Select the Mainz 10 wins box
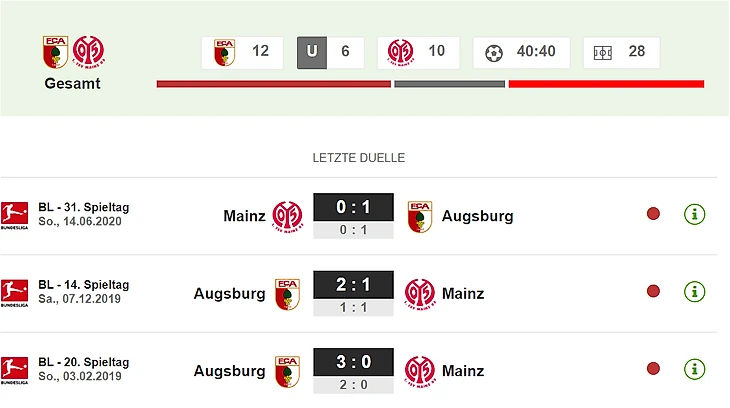This screenshot has height=408, width=730. coord(418,52)
